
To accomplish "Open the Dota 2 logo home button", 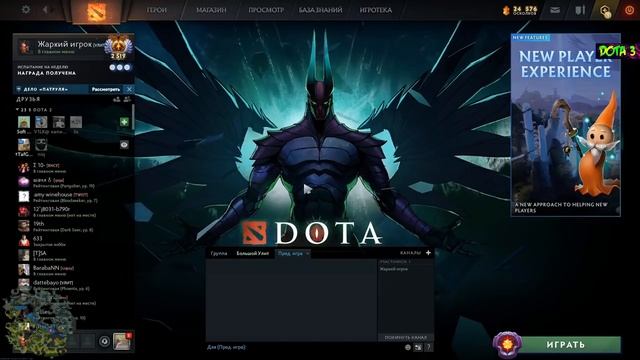I will [x=97, y=11].
